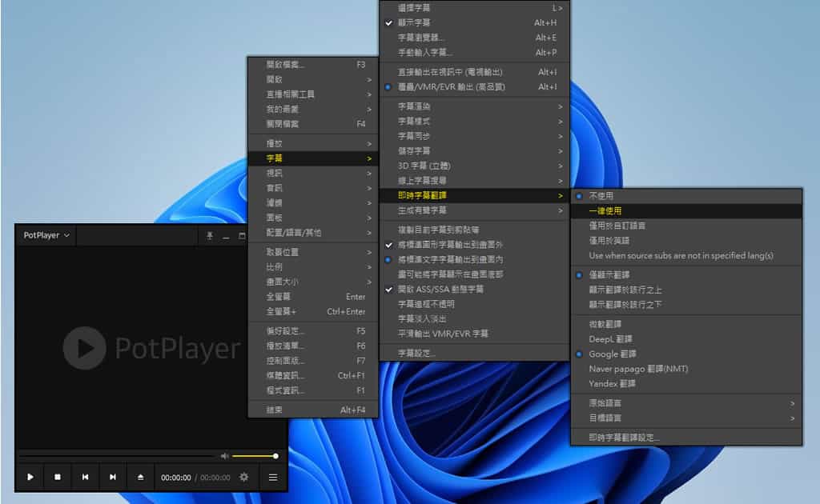Expand 視訊 submenu
The height and width of the screenshot is (504, 820).
point(313,173)
